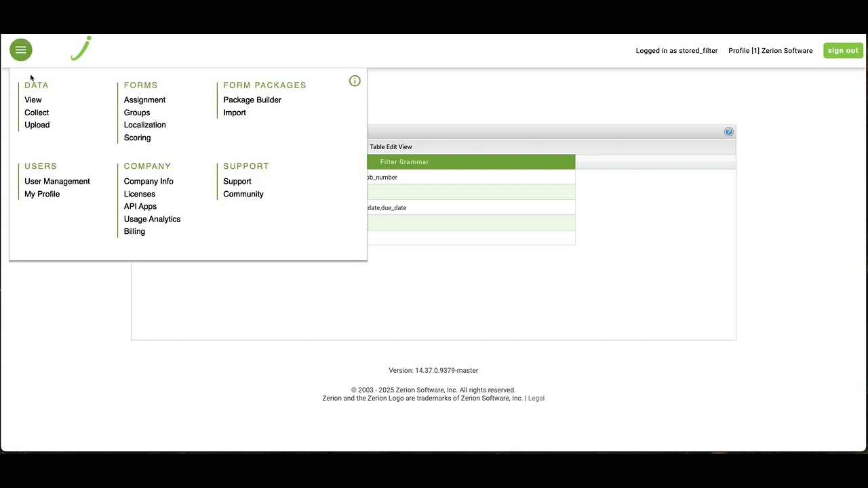Viewport: 868px width, 488px height.
Task: Click the Legal link in footer
Action: (536, 399)
